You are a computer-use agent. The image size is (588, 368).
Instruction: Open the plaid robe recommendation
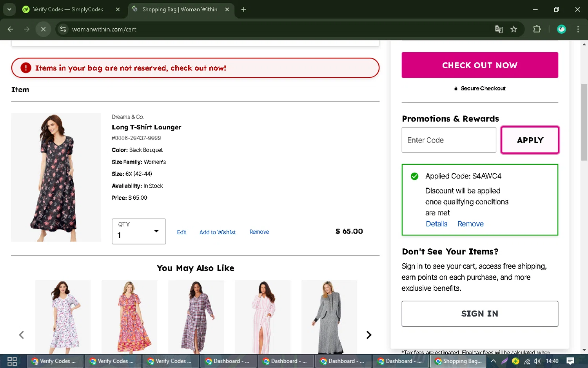[196, 317]
